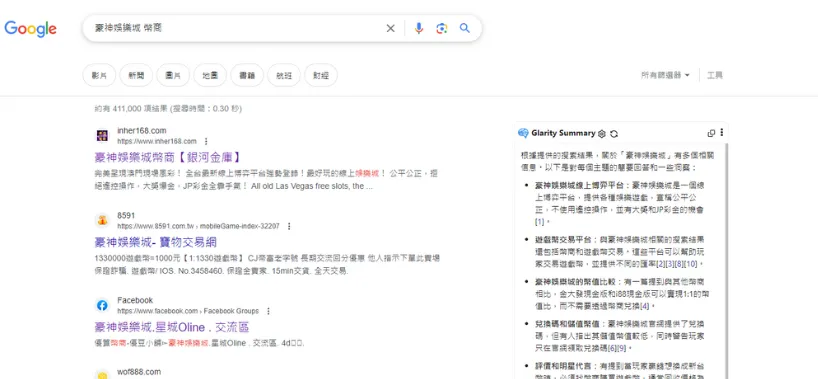The width and height of the screenshot is (818, 379).
Task: Start voice search with the microphone icon
Action: click(x=418, y=28)
